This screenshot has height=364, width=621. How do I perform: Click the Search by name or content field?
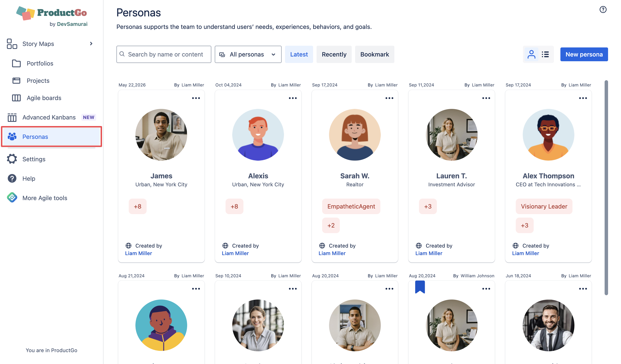pyautogui.click(x=164, y=54)
